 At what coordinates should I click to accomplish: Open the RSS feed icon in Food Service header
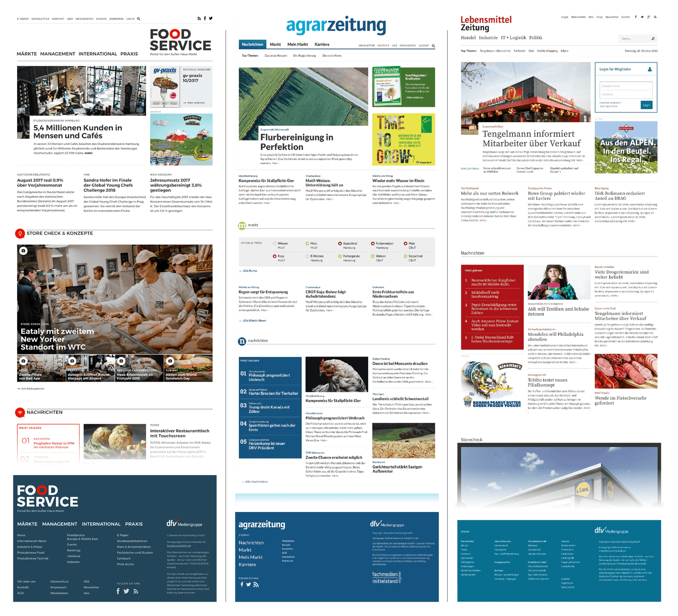tap(199, 19)
